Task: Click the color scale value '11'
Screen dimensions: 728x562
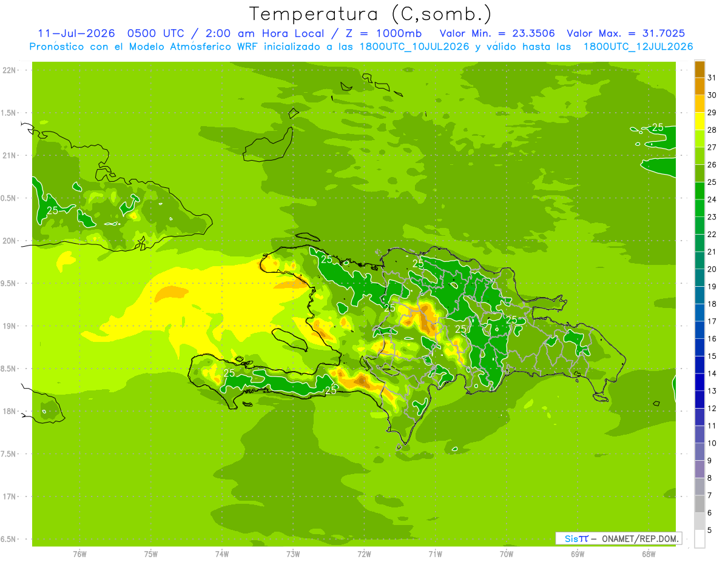Action: 712,426
